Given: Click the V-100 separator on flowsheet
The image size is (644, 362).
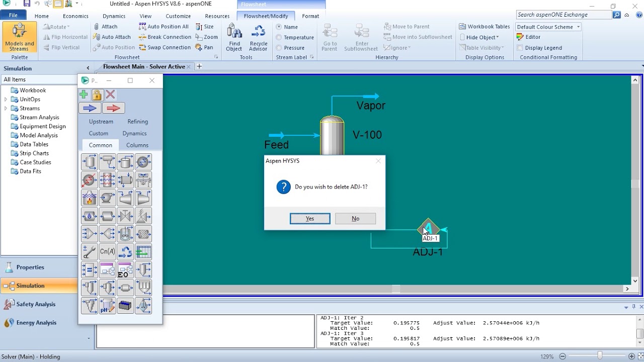Looking at the screenshot, I should [332, 136].
